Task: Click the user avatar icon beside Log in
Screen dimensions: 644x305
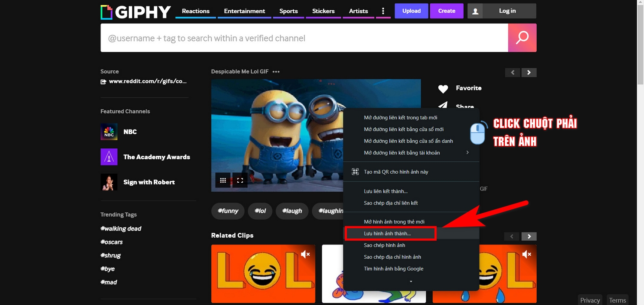Action: click(475, 11)
